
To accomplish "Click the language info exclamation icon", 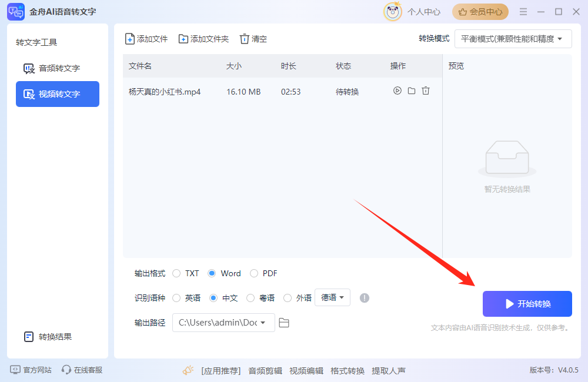I will (x=365, y=298).
